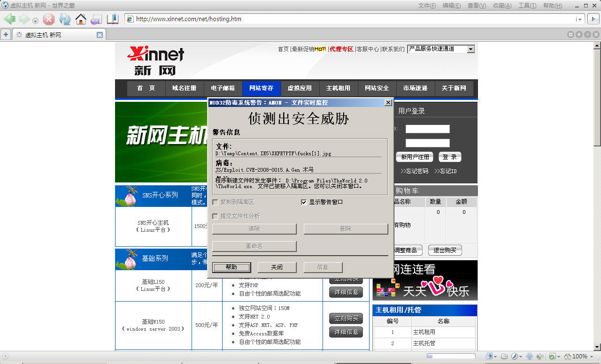Go to the Home page icon

(x=81, y=19)
